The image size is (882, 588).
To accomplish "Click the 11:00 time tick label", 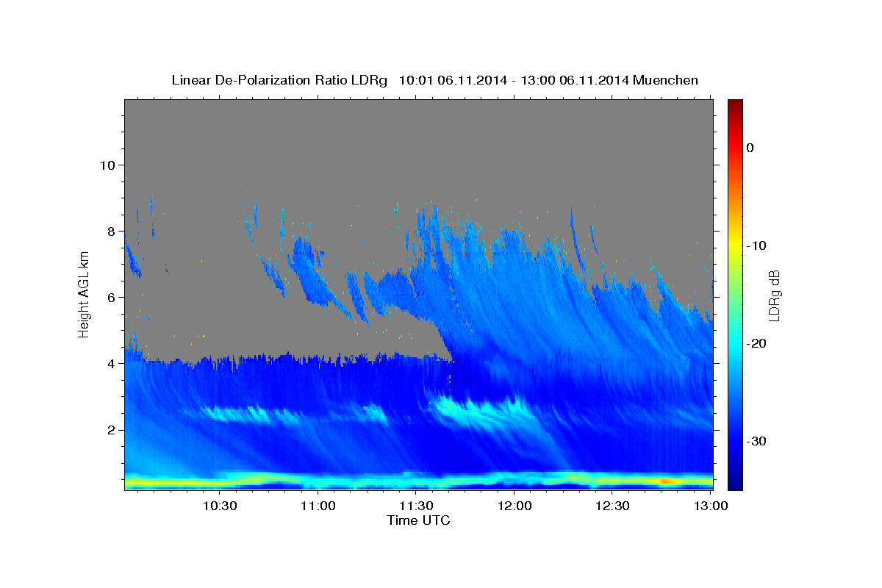I will click(x=318, y=506).
